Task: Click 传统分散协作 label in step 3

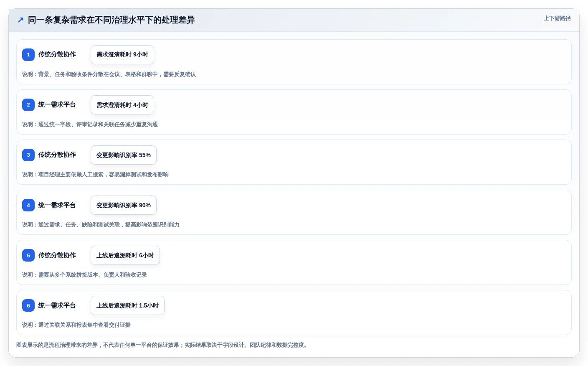Action: pyautogui.click(x=57, y=155)
